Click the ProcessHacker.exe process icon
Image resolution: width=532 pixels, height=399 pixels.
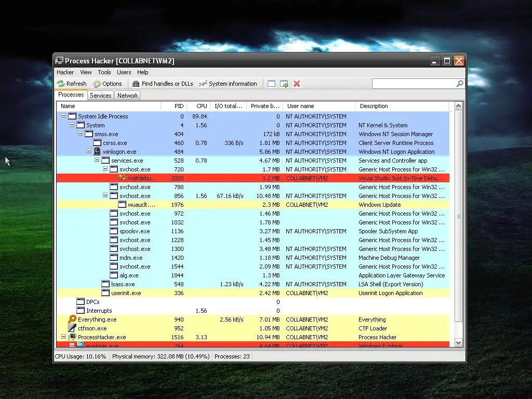click(72, 337)
